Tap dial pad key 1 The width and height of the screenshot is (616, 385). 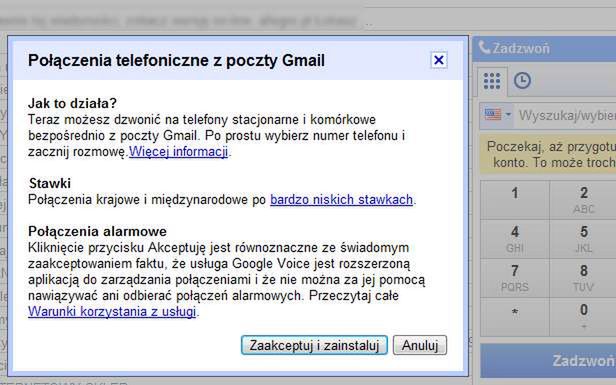(515, 200)
